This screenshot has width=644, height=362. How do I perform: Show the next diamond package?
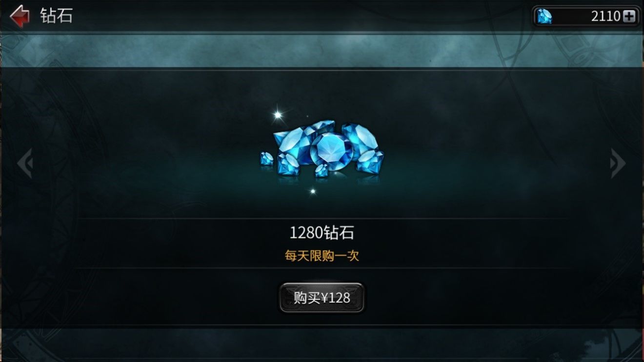[x=618, y=163]
